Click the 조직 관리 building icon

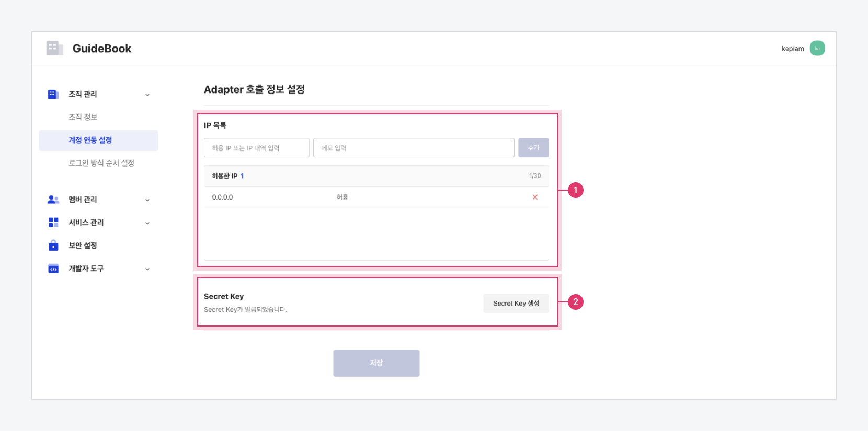(x=53, y=94)
